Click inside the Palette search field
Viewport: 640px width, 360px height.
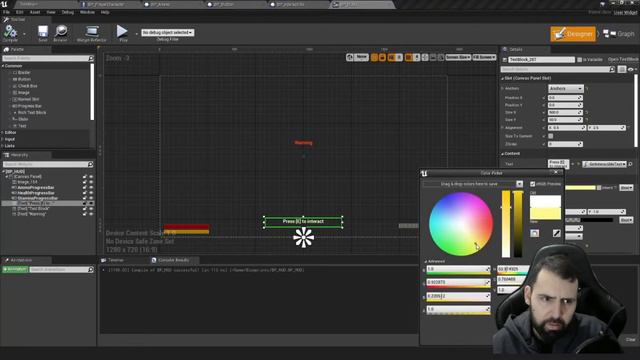tap(45, 58)
